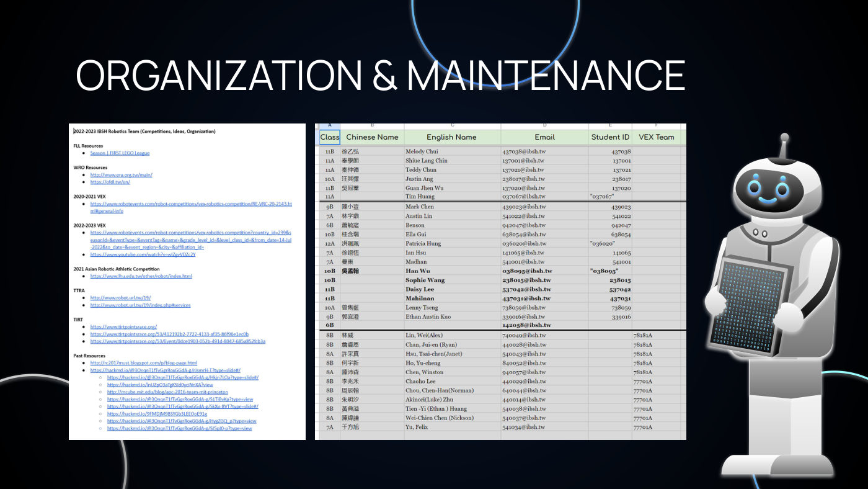Select the cell "Teddy Chun"
Screen dimensions: 868x489
click(x=452, y=170)
